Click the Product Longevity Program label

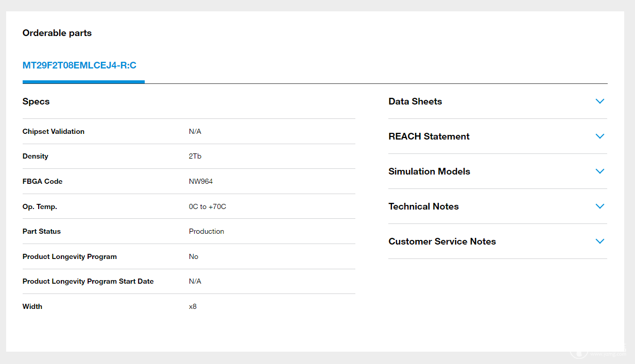[70, 256]
